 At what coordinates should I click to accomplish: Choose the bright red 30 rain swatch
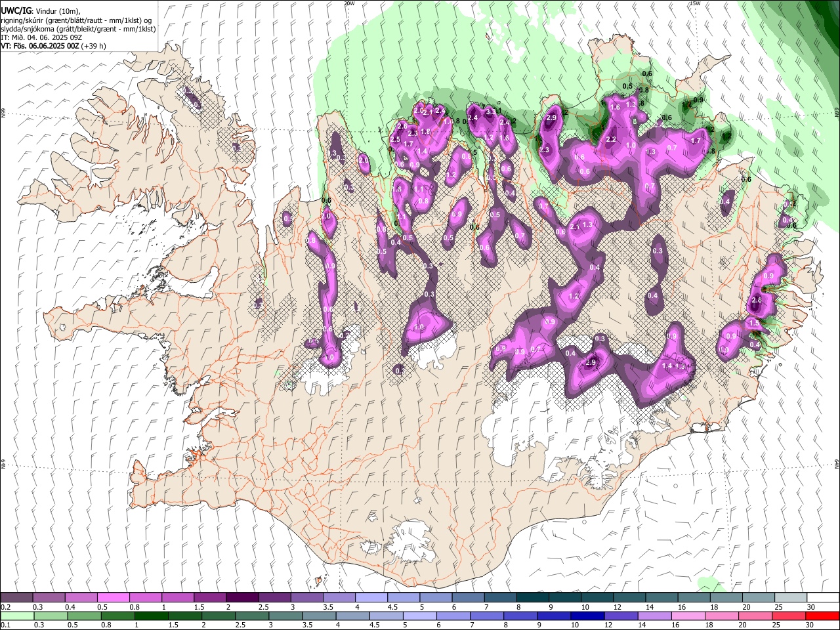click(x=822, y=616)
